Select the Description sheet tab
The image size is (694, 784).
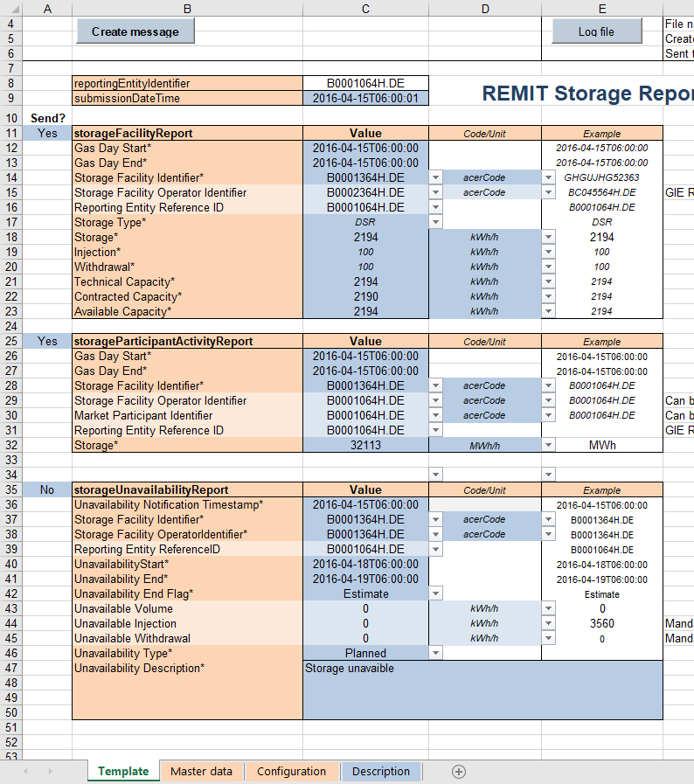coord(380,771)
